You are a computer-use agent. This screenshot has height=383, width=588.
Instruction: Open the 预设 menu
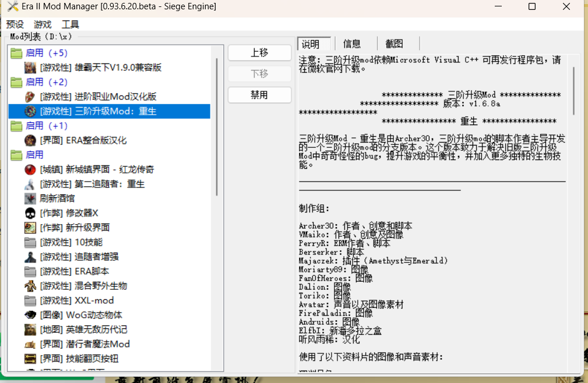[15, 24]
